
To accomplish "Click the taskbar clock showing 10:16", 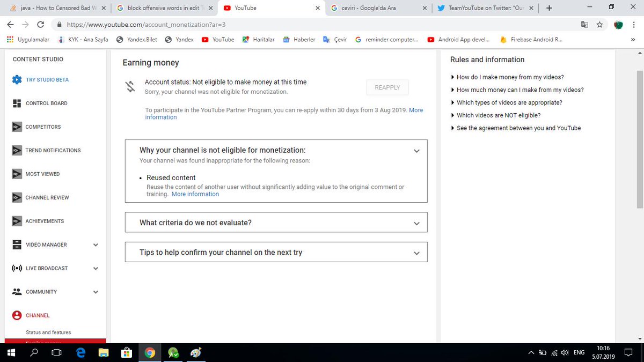I will [604, 352].
